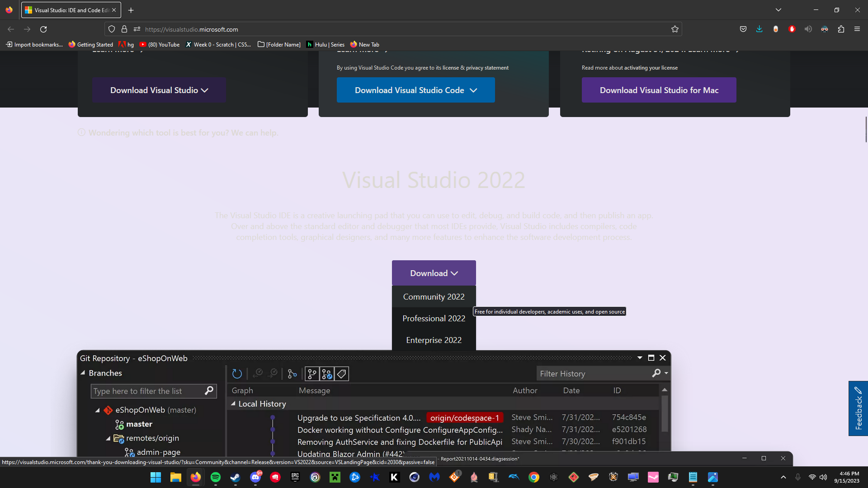The width and height of the screenshot is (868, 488).
Task: Open Firefox application hamburger menu
Action: [857, 29]
